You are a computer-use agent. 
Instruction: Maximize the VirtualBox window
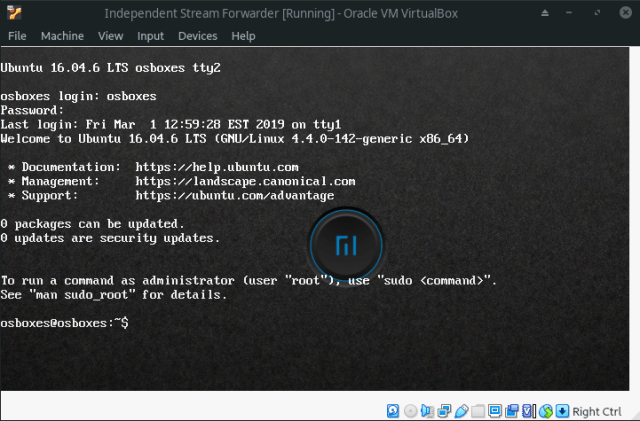click(597, 13)
